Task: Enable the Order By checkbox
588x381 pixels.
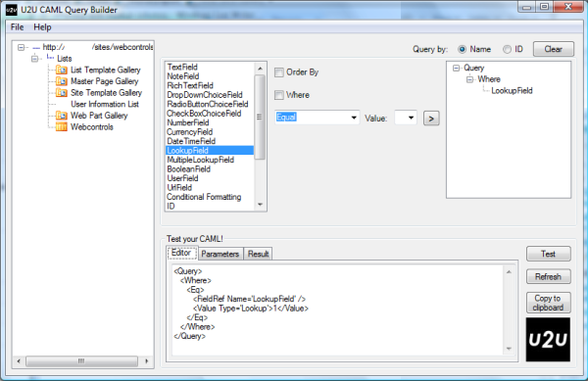Action: coord(279,71)
